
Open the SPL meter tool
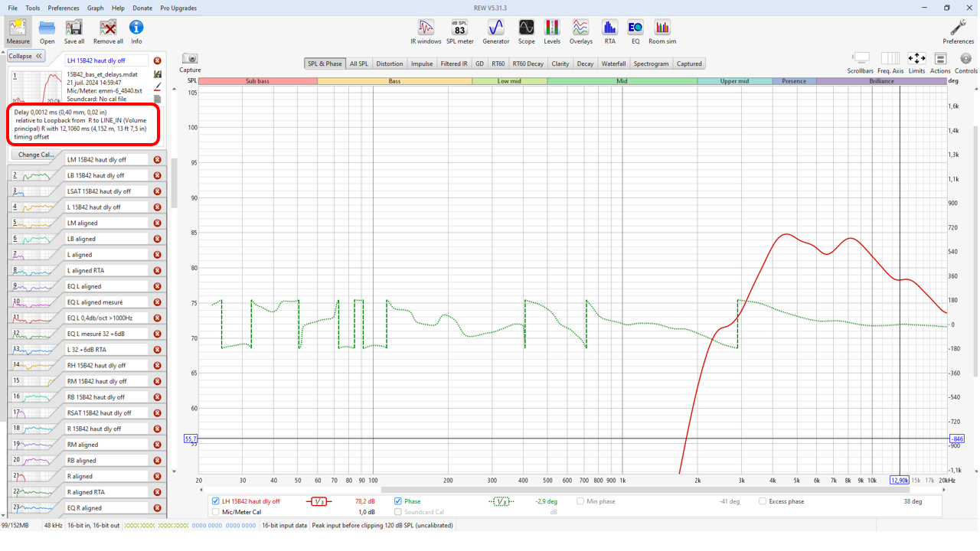pyautogui.click(x=459, y=31)
